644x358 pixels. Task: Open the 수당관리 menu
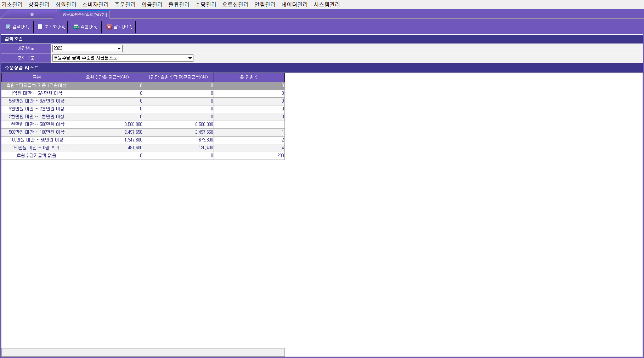[206, 5]
